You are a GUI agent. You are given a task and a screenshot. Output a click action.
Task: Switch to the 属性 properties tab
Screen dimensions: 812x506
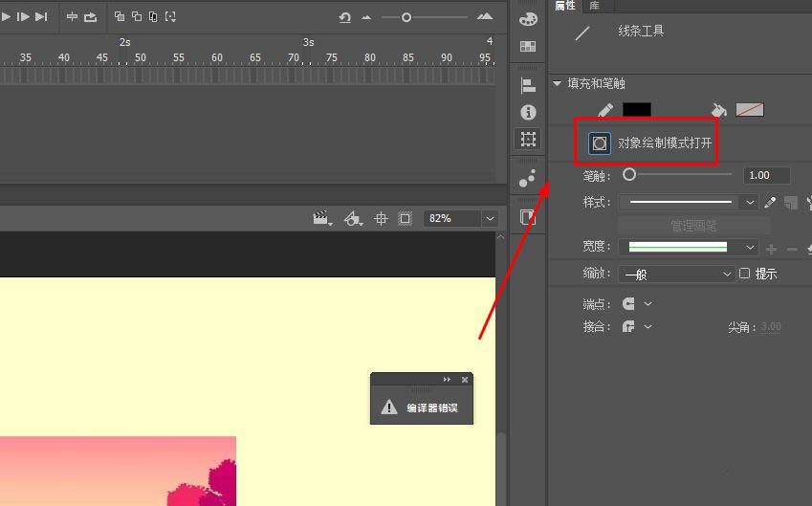(565, 6)
